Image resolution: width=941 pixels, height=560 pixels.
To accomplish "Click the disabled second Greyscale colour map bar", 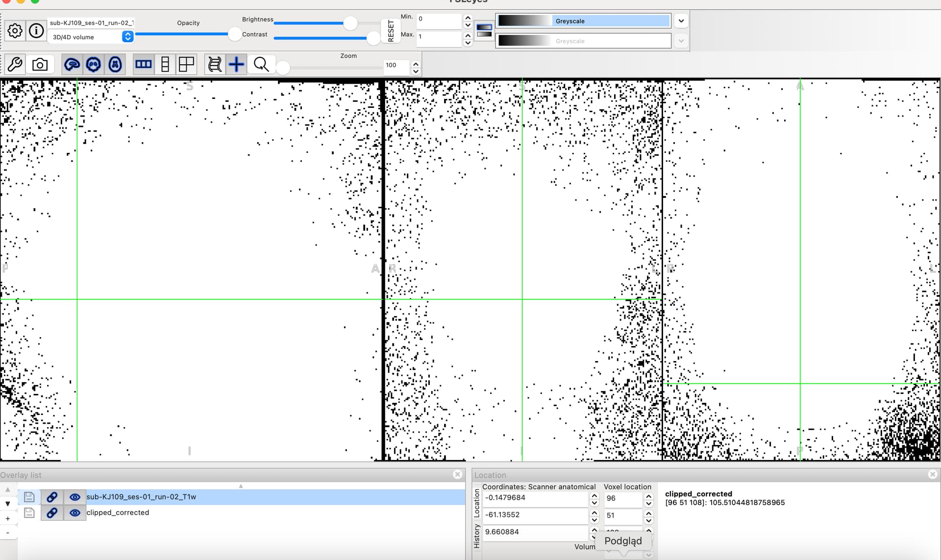I will click(x=583, y=41).
